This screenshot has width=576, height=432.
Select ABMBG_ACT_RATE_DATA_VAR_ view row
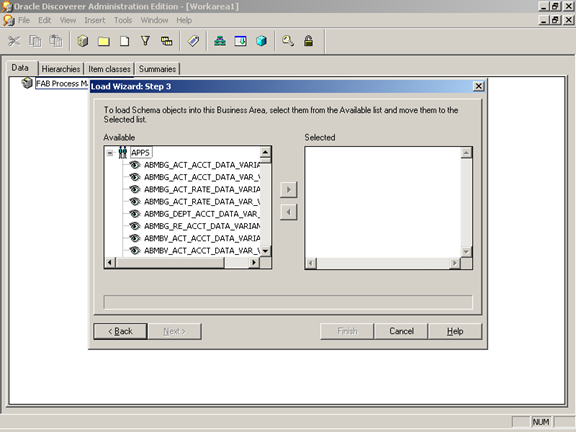coord(202,201)
